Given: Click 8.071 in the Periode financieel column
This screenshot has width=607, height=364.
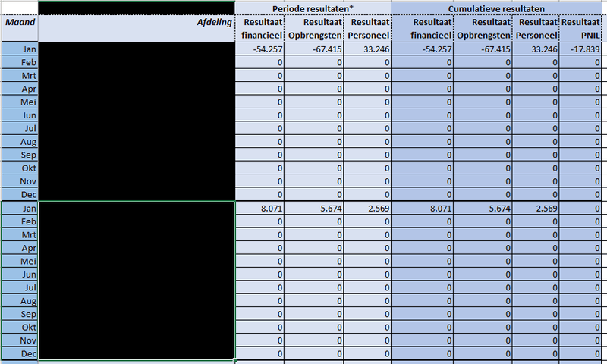Looking at the screenshot, I should click(259, 208).
